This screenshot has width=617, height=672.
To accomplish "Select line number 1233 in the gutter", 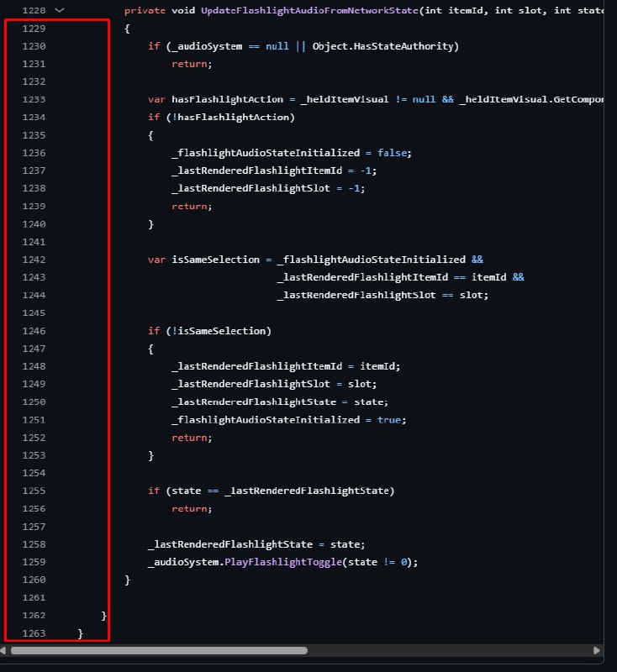I will 34,99.
